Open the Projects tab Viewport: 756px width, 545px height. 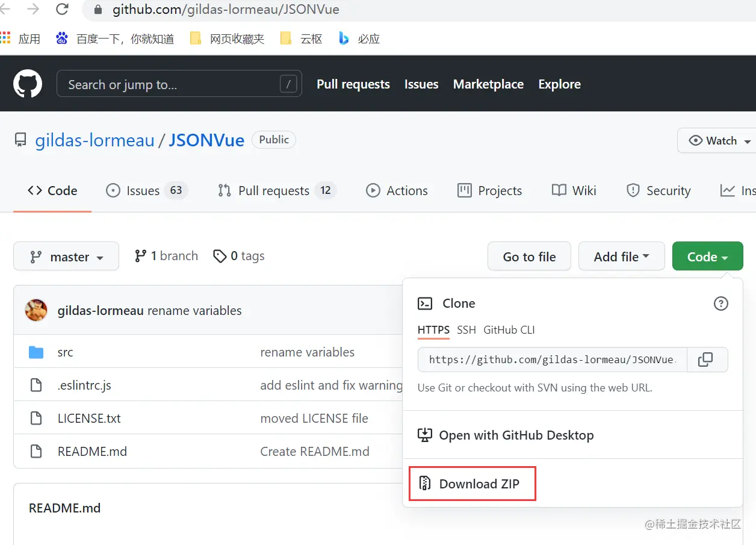click(489, 191)
